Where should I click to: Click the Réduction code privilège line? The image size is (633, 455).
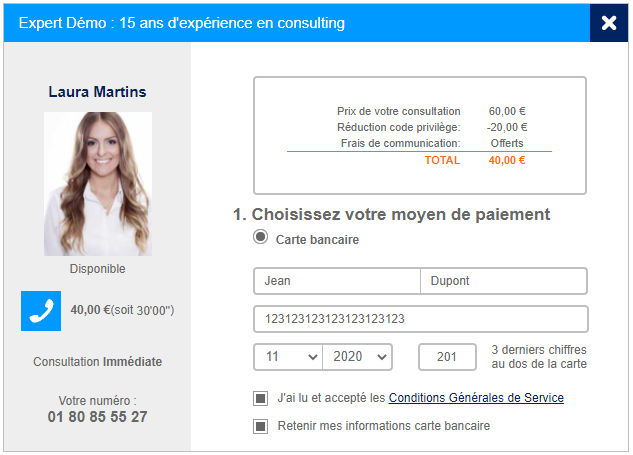(x=398, y=127)
